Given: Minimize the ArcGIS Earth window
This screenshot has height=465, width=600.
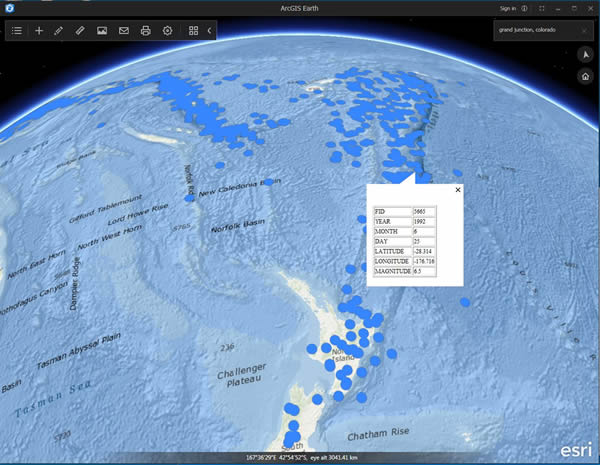Looking at the screenshot, I should coord(558,8).
